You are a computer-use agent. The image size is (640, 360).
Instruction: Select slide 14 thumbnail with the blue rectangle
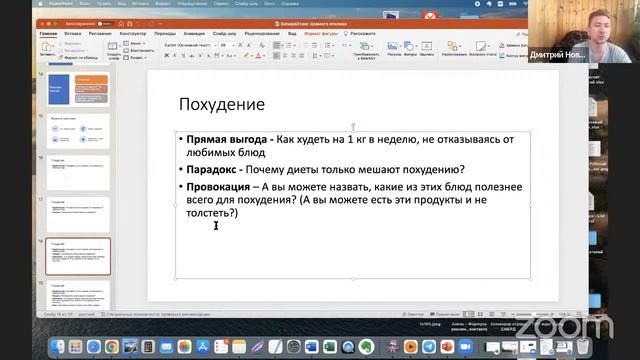(x=78, y=89)
